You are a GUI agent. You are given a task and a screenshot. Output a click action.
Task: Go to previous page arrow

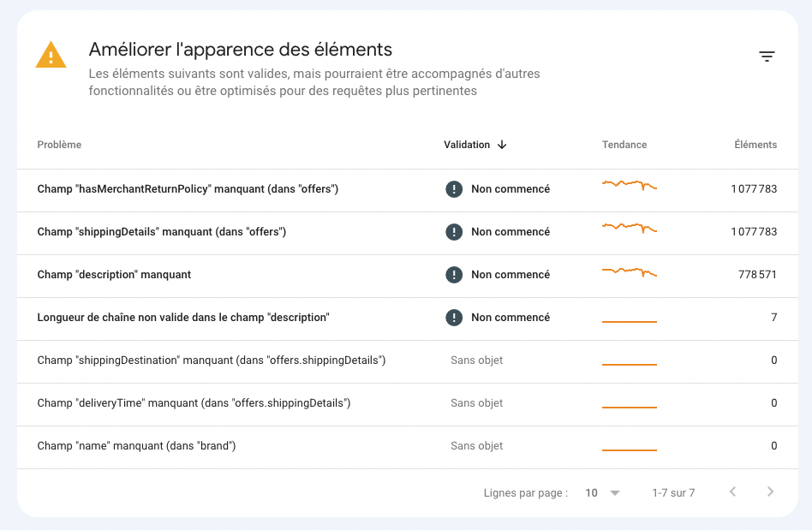click(732, 492)
